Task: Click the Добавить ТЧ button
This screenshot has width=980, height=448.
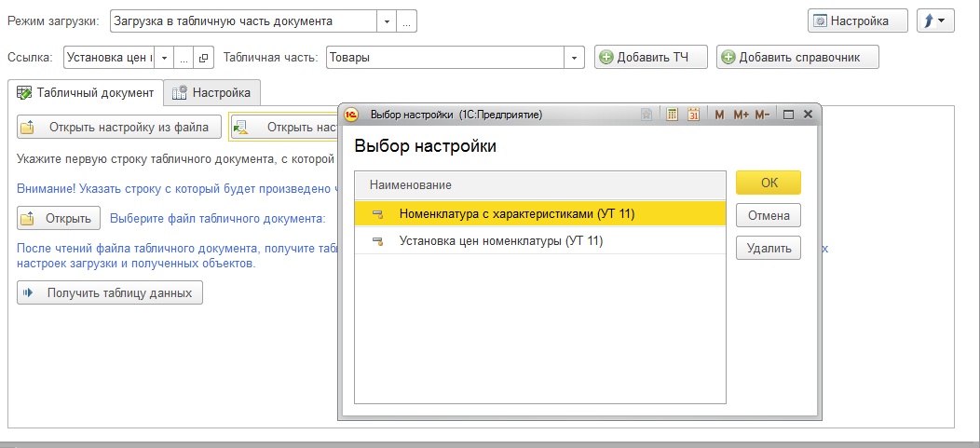Action: click(x=650, y=57)
